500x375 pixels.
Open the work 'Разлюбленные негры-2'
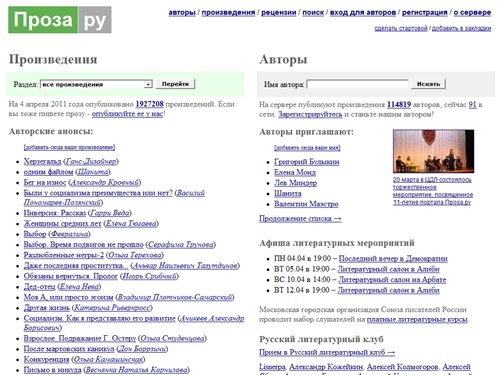(x=64, y=255)
